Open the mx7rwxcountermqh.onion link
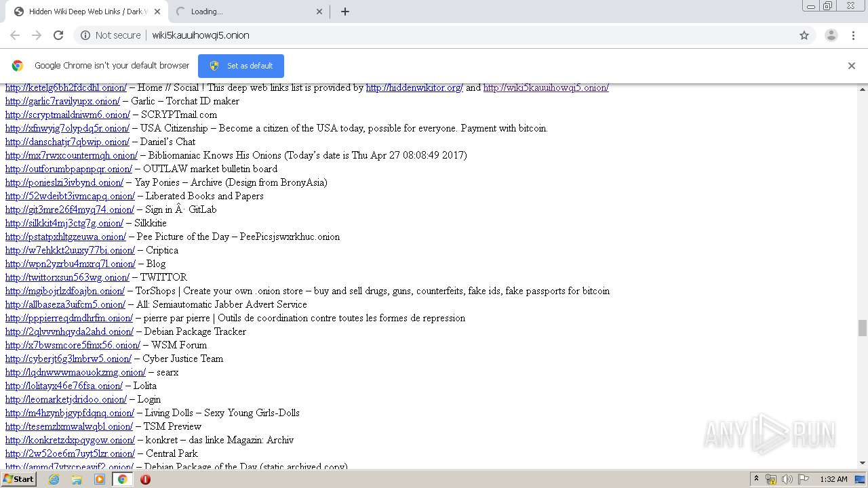This screenshot has width=868, height=488. (x=71, y=155)
